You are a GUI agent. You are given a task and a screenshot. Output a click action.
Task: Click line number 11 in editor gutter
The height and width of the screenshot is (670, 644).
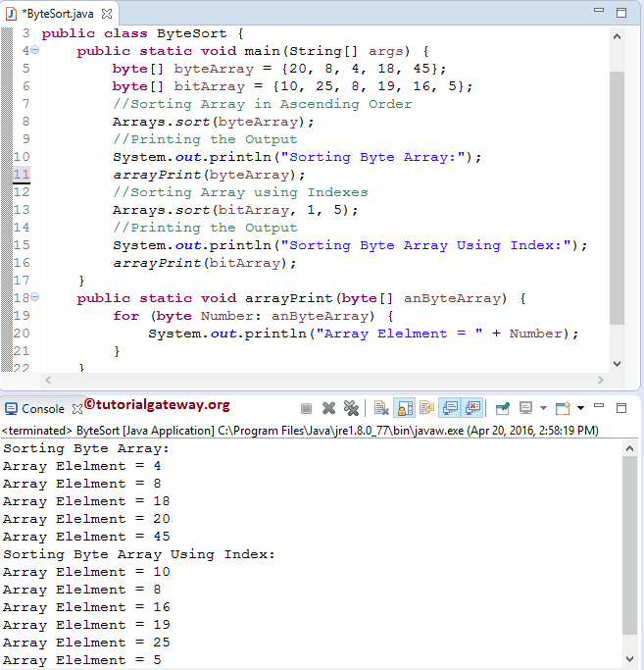point(22,175)
